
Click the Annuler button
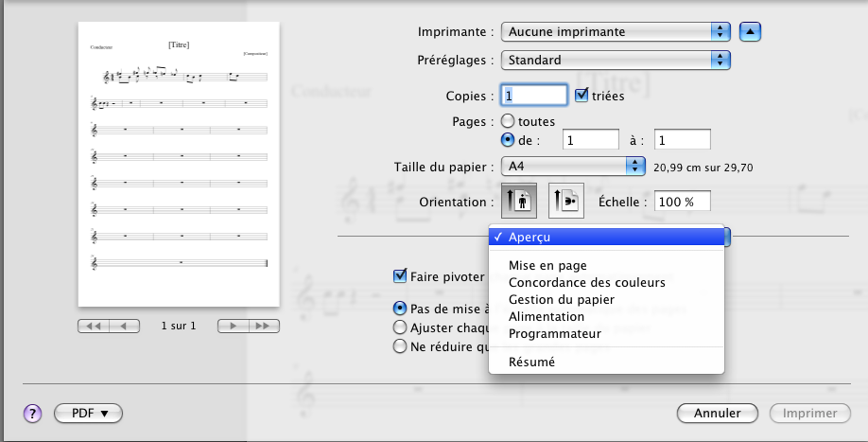717,413
